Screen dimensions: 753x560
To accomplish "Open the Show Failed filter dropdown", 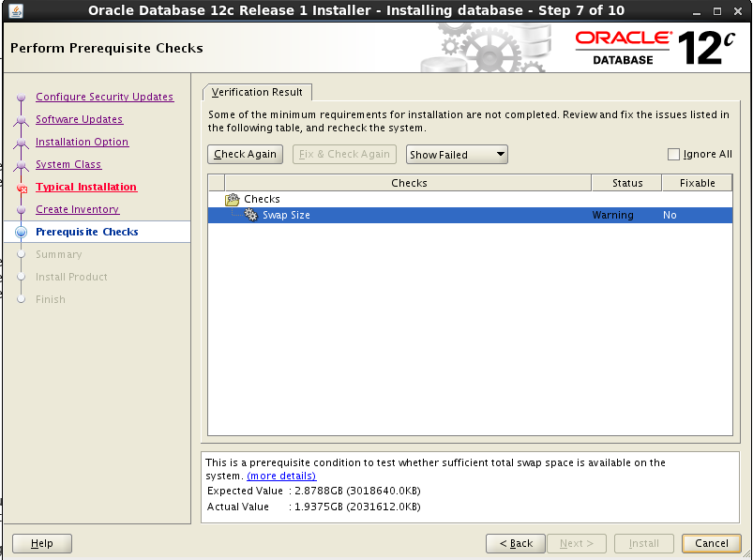I will coord(457,155).
